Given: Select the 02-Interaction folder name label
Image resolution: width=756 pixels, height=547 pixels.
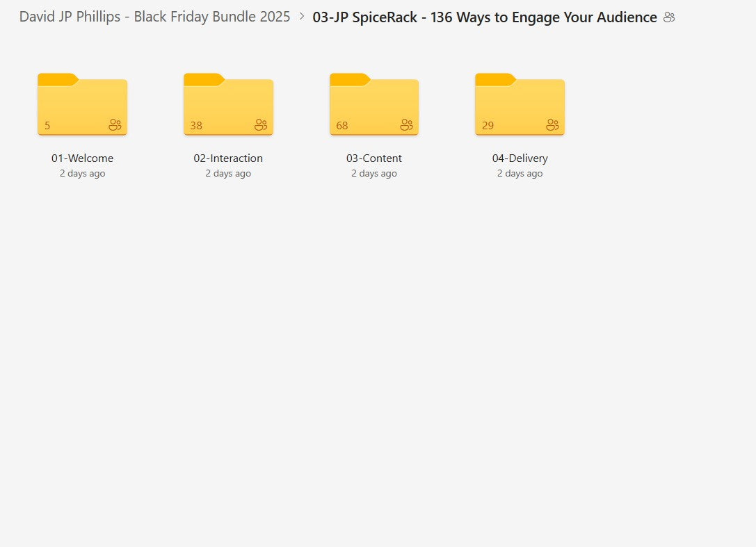Looking at the screenshot, I should click(x=228, y=158).
